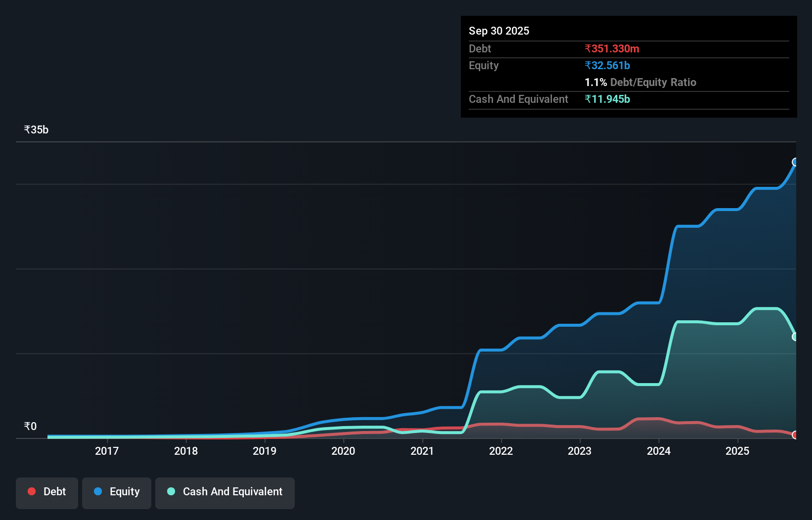Select the 2021 year label on x-axis
Image resolution: width=812 pixels, height=520 pixels.
[422, 451]
